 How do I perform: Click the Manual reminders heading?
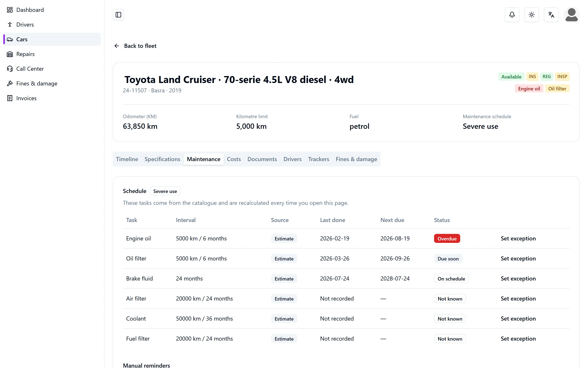pyautogui.click(x=147, y=365)
